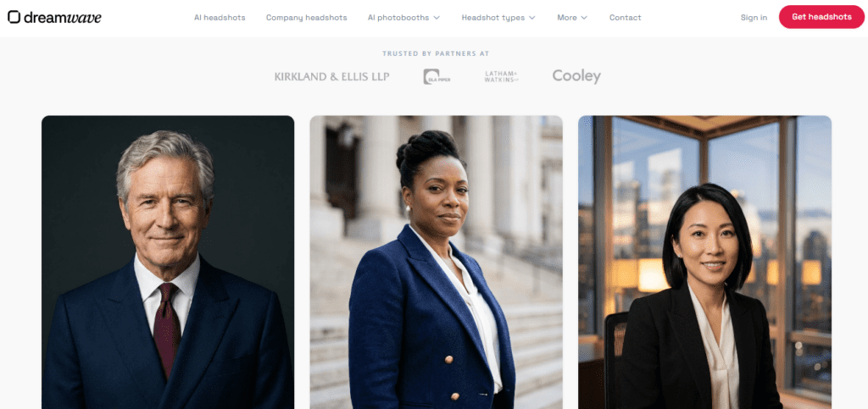Select the woman in office window headshot
868x409 pixels.
pos(704,262)
